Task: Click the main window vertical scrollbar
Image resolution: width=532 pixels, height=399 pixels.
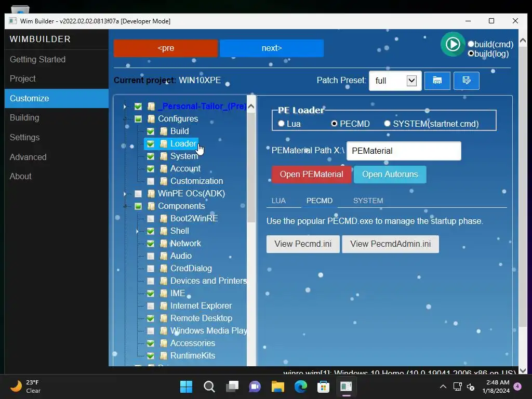Action: point(523,187)
